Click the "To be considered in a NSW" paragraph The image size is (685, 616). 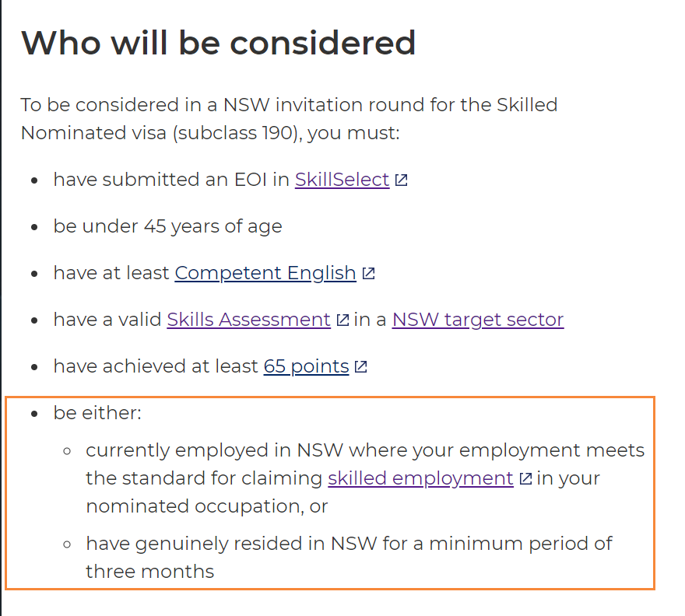[x=289, y=105]
